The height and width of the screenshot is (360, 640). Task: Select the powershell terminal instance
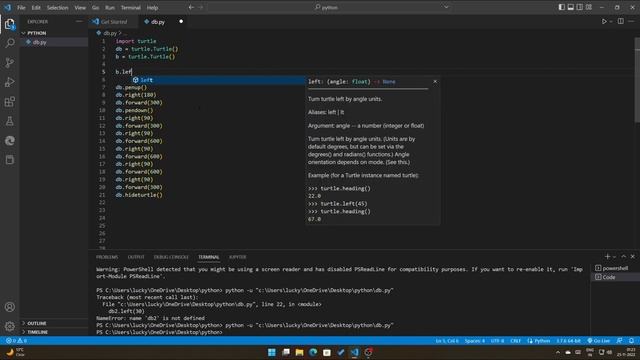coord(615,268)
